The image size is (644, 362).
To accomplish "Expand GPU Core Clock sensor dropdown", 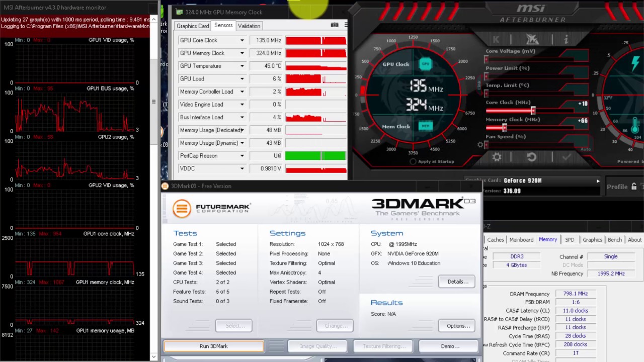I will [x=242, y=40].
